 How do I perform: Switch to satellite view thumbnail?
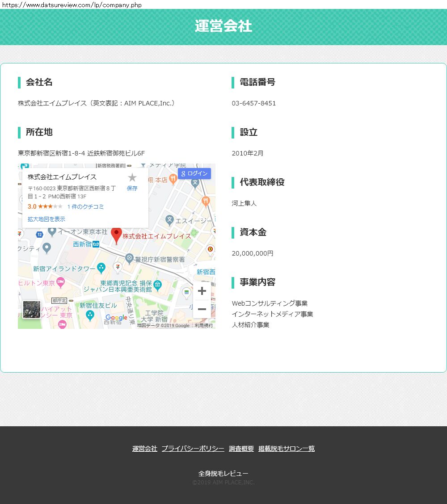[x=32, y=310]
